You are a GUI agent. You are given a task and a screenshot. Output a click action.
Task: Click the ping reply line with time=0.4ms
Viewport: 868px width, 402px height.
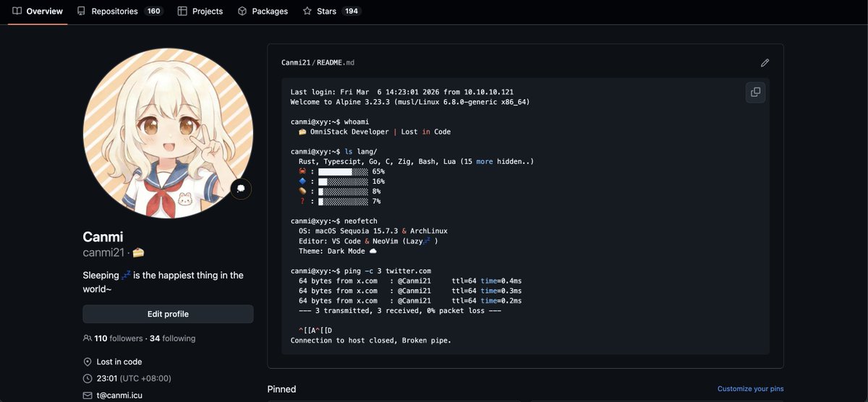tap(410, 281)
